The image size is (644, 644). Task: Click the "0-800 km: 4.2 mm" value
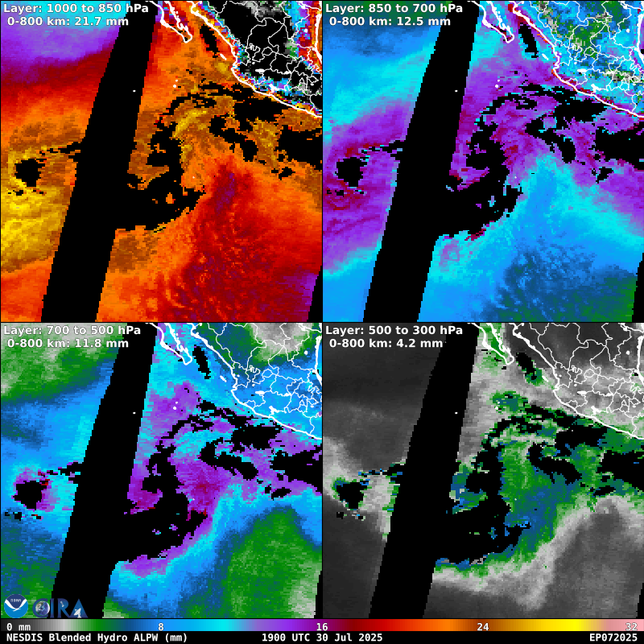pyautogui.click(x=386, y=344)
